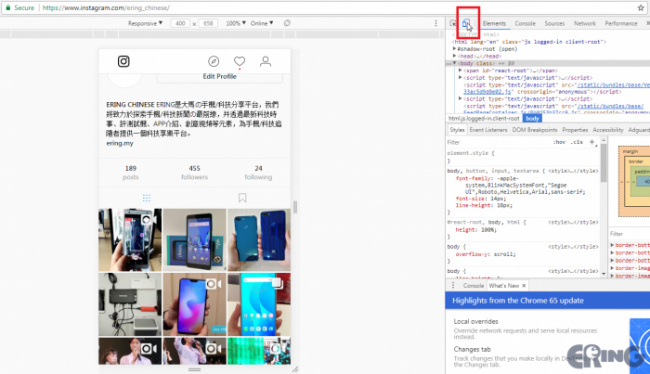
Task: Click the viewport width field 400
Action: [x=180, y=23]
